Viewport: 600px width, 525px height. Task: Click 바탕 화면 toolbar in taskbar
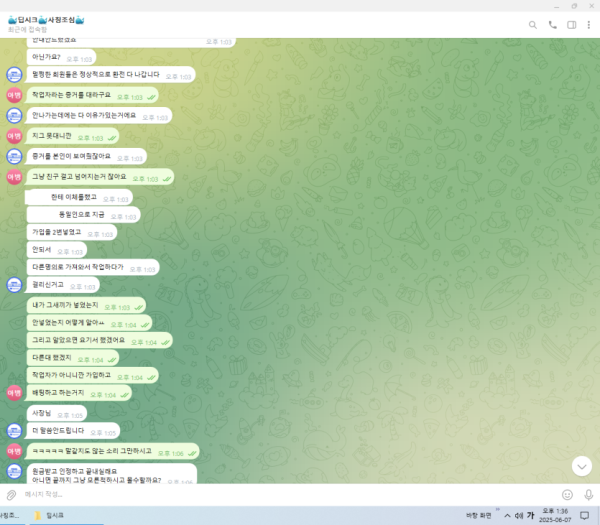(478, 516)
